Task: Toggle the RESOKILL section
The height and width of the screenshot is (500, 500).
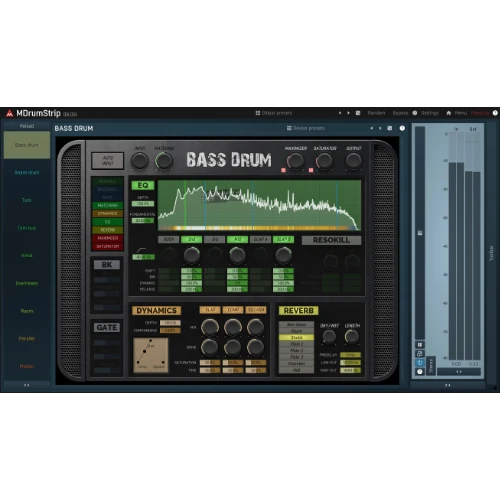Action: coord(331,240)
